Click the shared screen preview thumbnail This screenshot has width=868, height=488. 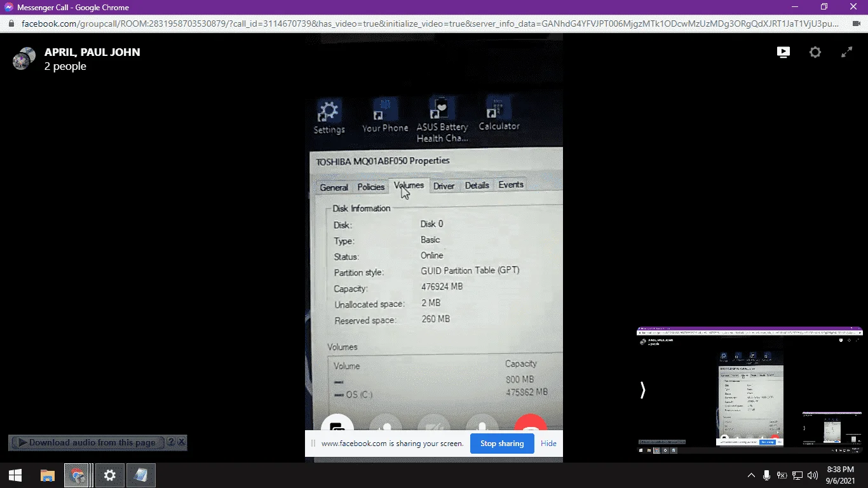coord(750,390)
